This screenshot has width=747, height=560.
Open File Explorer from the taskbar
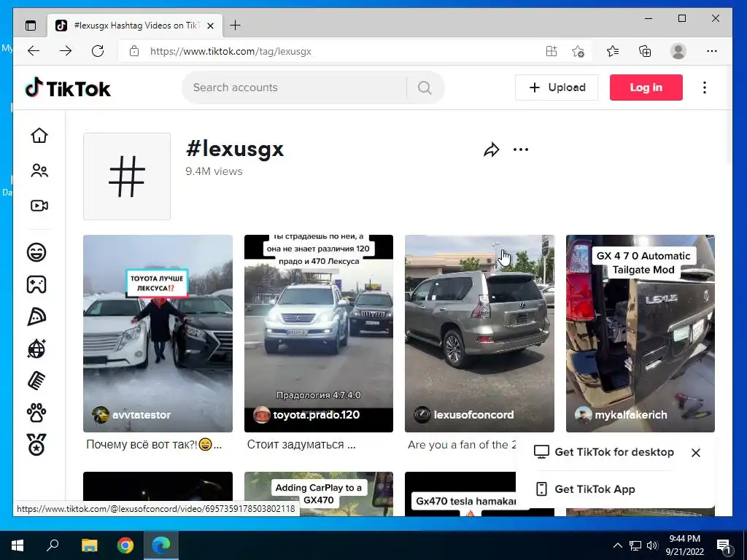(x=89, y=545)
